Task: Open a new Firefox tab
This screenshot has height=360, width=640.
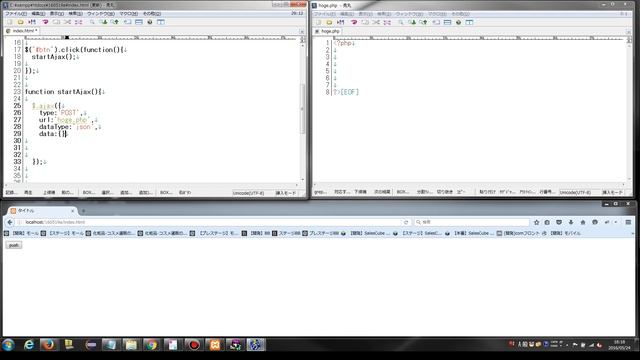Action: 83,211
